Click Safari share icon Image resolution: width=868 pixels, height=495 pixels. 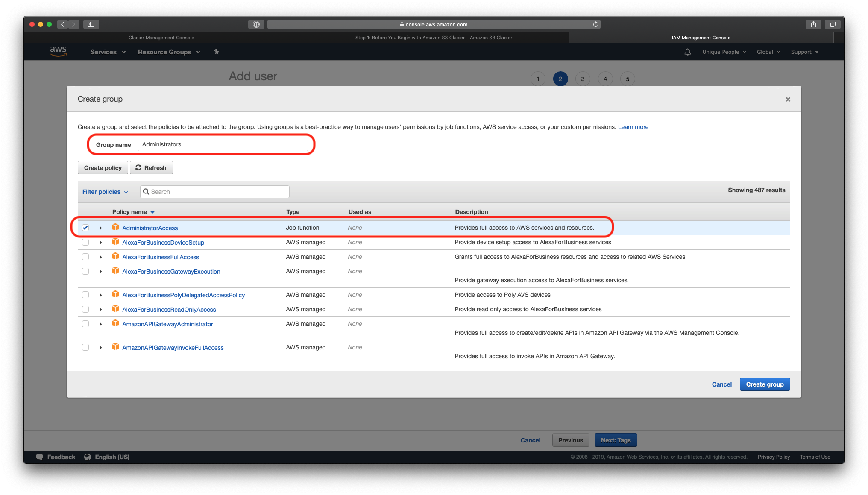click(813, 24)
